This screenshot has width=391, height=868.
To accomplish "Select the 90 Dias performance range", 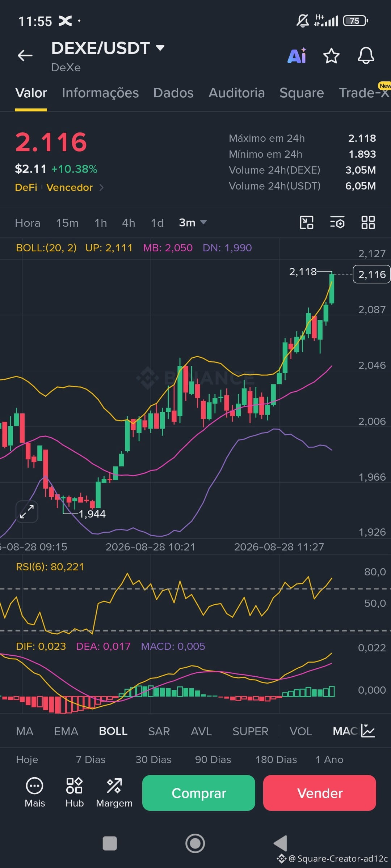I will tap(213, 759).
